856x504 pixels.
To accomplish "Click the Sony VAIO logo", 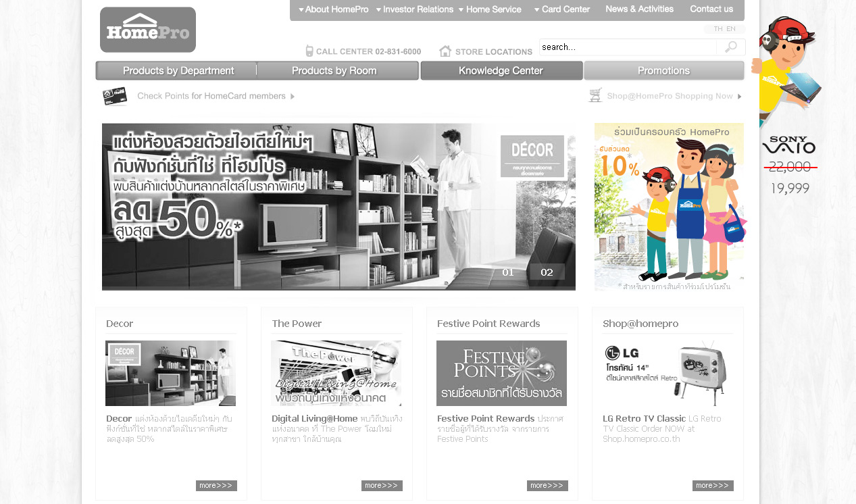I will (789, 145).
